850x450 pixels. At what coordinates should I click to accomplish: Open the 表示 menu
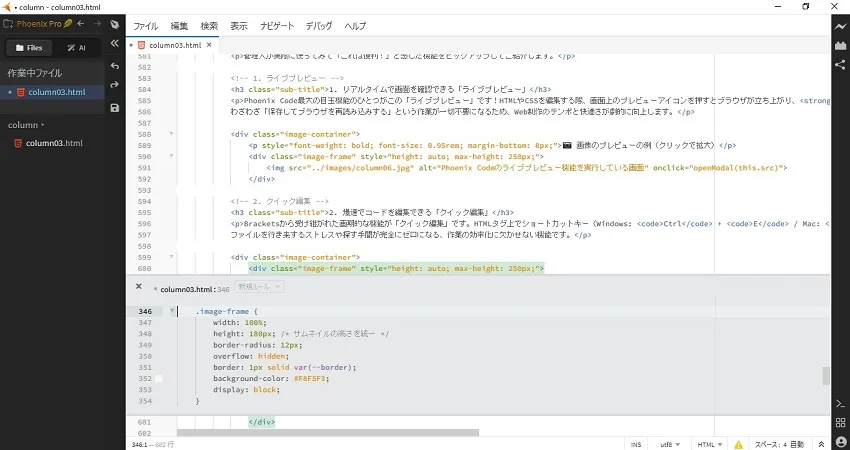pos(239,26)
